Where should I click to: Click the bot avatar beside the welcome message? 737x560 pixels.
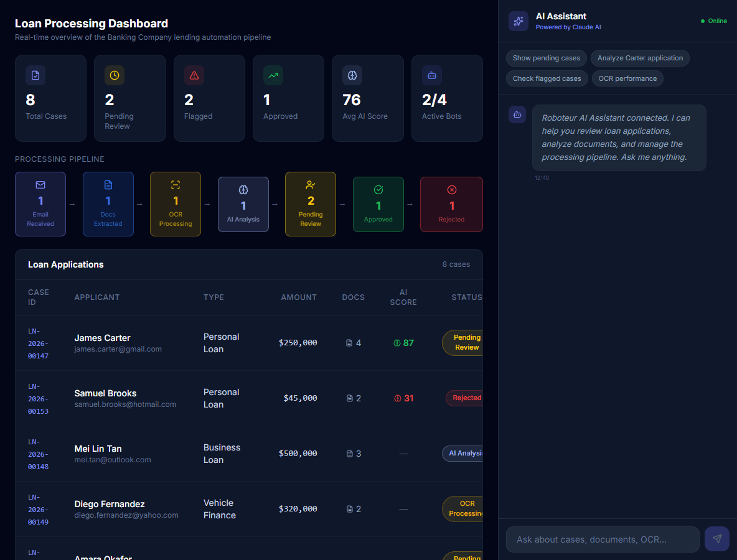tap(517, 114)
